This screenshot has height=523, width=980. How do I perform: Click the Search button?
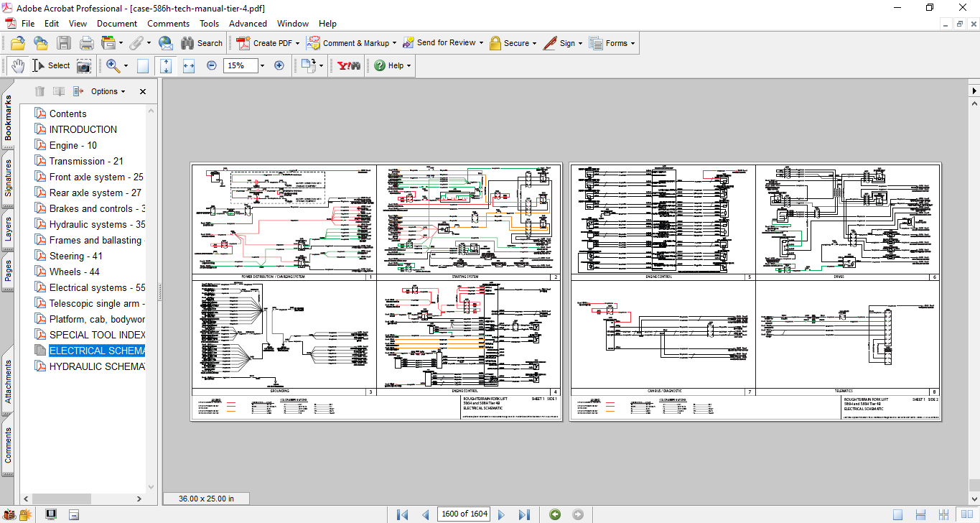[x=202, y=43]
